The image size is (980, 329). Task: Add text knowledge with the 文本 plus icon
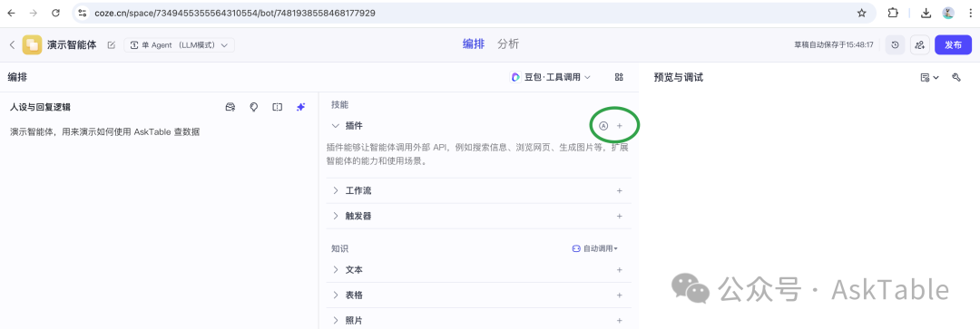click(x=620, y=270)
